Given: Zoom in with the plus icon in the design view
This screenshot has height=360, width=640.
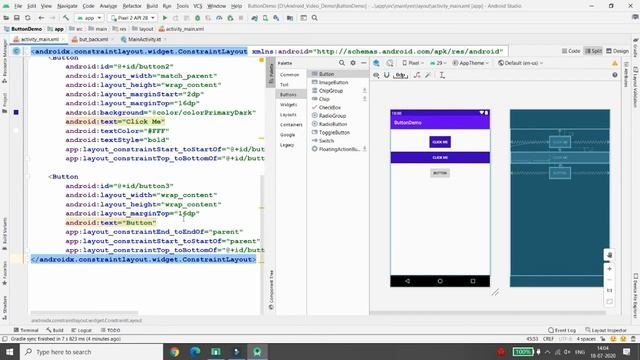Looking at the screenshot, I should 609,269.
